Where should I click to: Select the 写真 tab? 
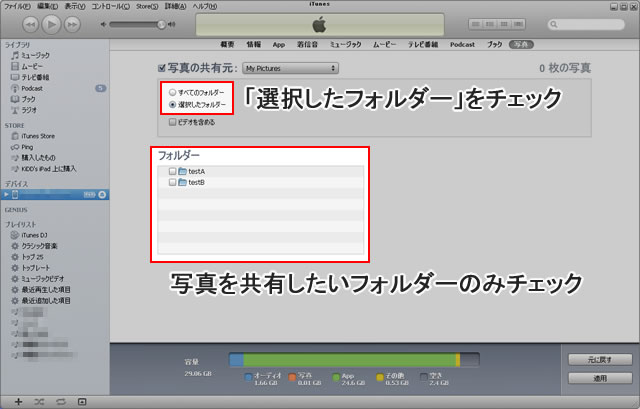point(521,44)
